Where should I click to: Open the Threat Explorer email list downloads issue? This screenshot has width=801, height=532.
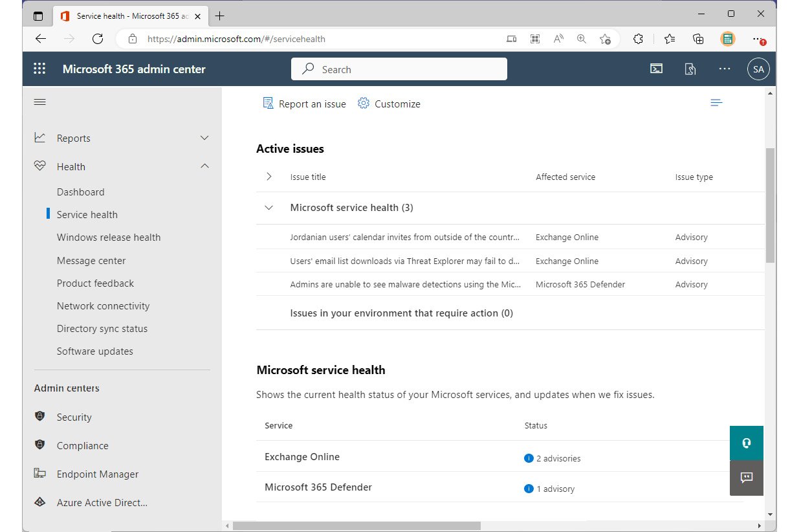pos(405,261)
